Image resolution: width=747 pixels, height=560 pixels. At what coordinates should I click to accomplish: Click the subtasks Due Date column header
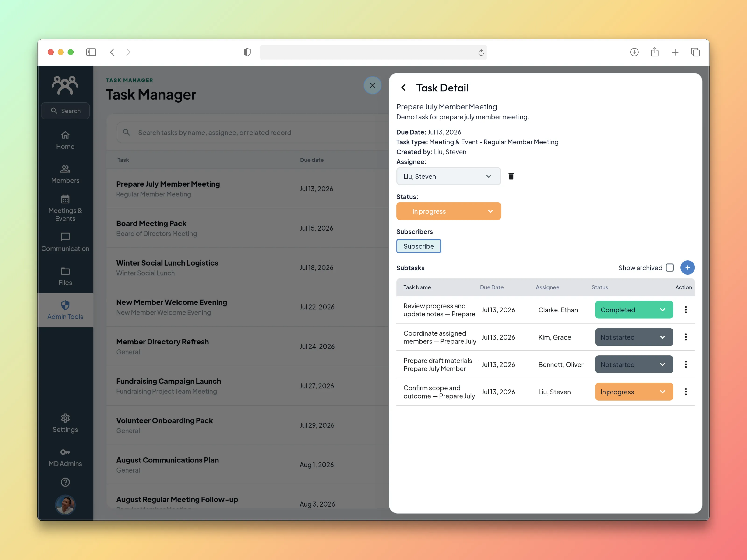(x=492, y=287)
